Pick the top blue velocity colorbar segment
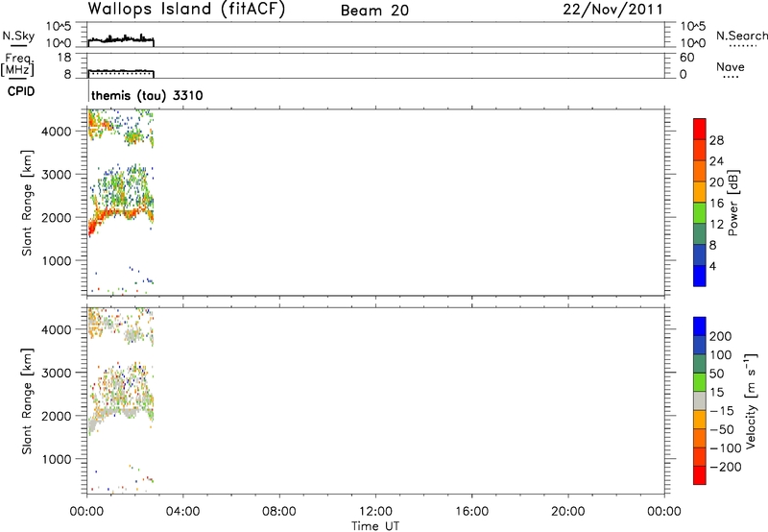The width and height of the screenshot is (768, 532). coord(700,326)
